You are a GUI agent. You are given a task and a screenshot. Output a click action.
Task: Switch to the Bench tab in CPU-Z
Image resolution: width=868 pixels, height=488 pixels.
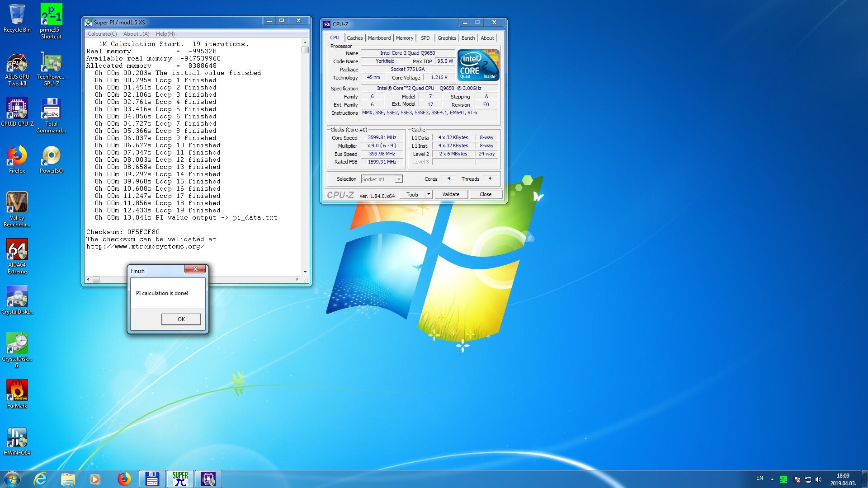coord(468,38)
